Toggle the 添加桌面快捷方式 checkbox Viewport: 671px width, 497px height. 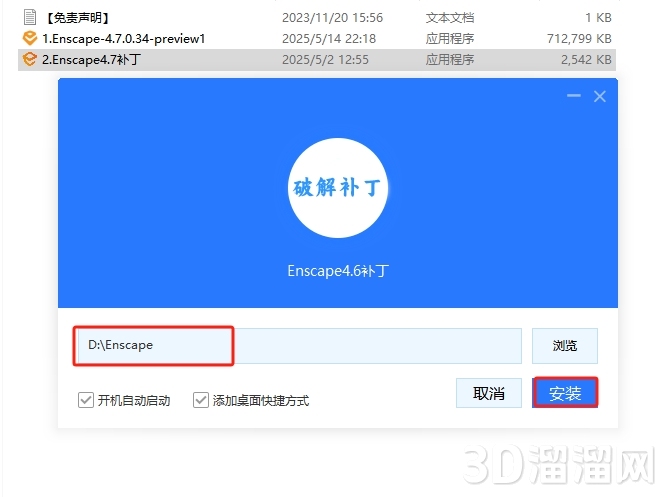[x=201, y=400]
